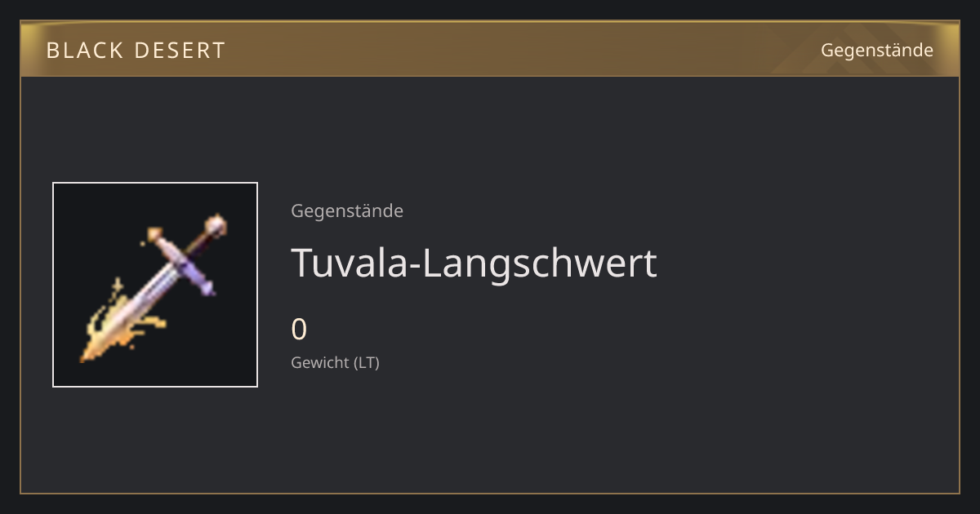Click the Gewicht label text
The height and width of the screenshot is (514, 980).
[x=320, y=362]
